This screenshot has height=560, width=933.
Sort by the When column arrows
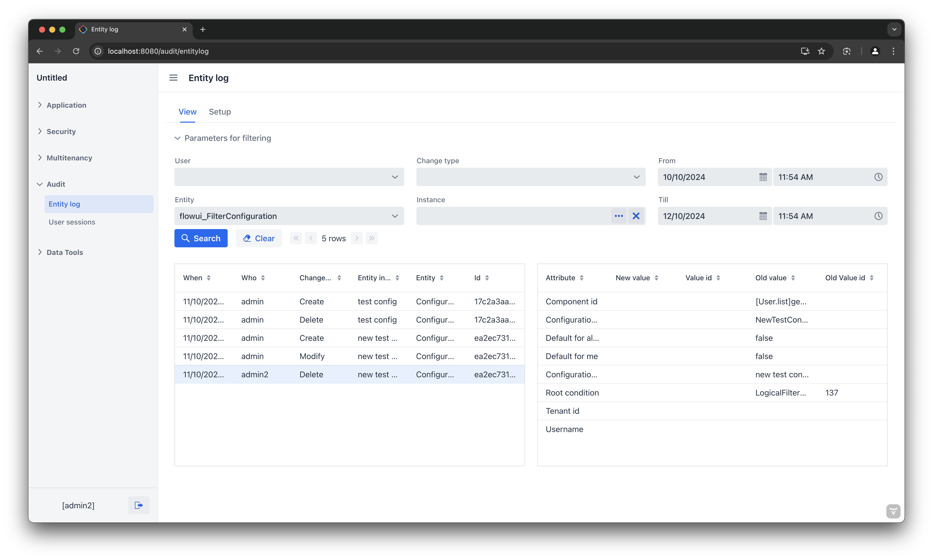[208, 278]
